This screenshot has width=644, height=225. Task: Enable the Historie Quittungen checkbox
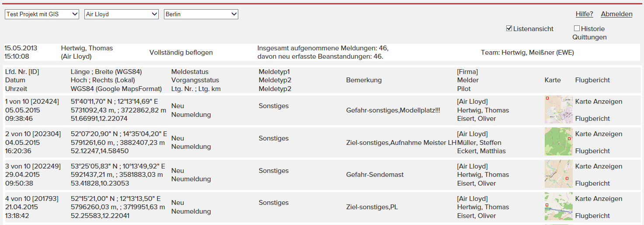pyautogui.click(x=577, y=28)
